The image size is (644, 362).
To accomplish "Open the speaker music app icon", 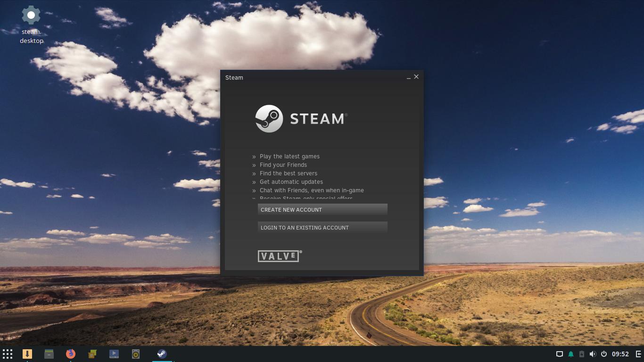I will point(136,354).
